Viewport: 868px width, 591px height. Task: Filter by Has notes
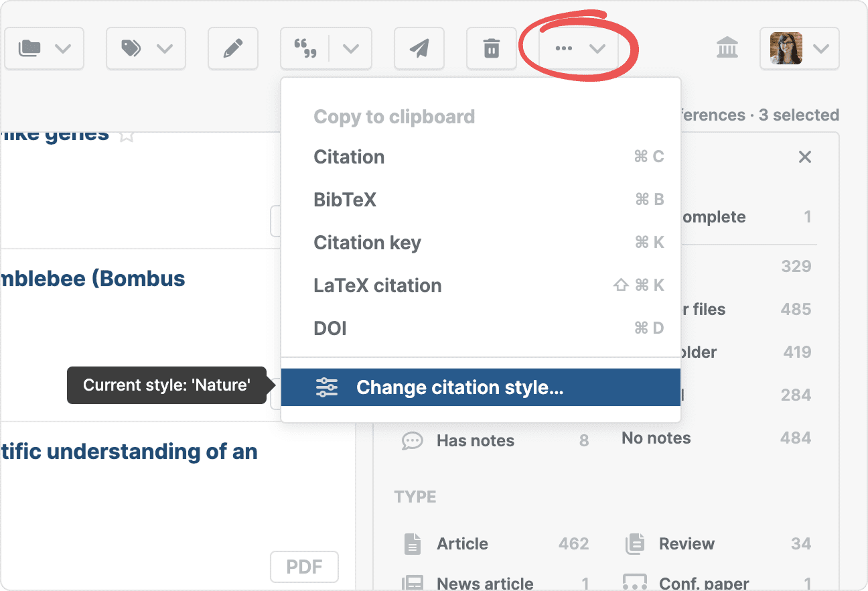click(475, 441)
